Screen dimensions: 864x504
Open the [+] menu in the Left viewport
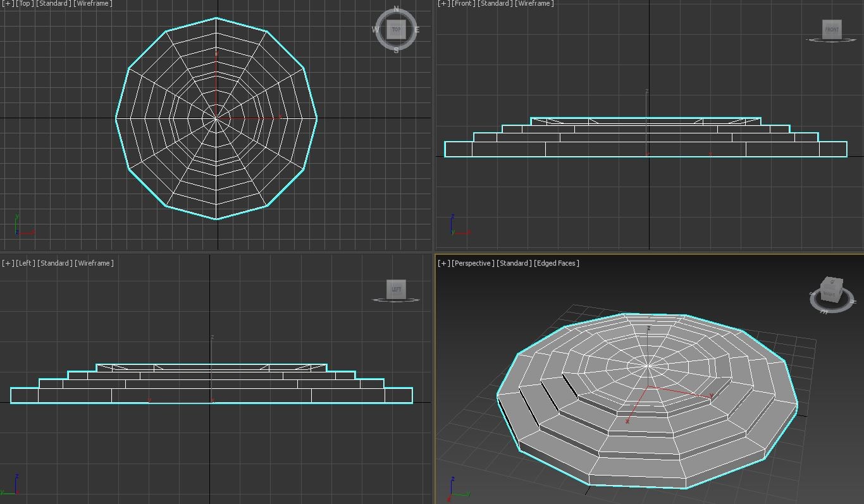click(x=8, y=263)
